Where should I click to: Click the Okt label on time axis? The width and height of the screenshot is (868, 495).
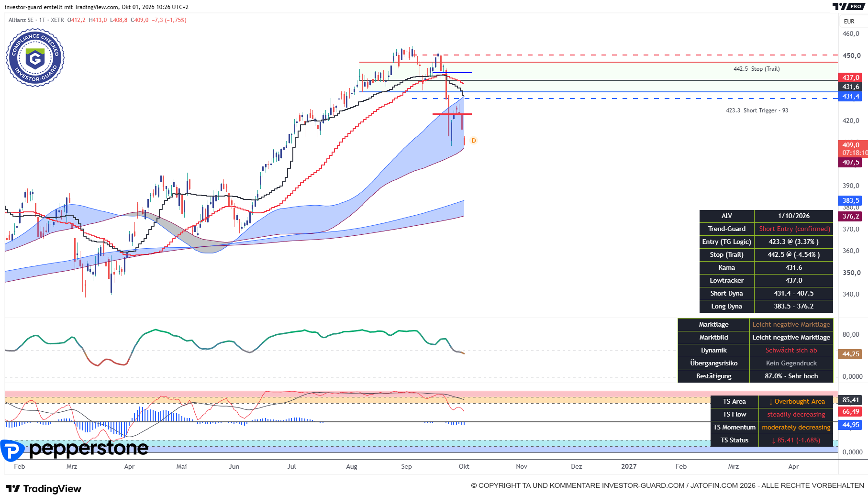pyautogui.click(x=464, y=466)
